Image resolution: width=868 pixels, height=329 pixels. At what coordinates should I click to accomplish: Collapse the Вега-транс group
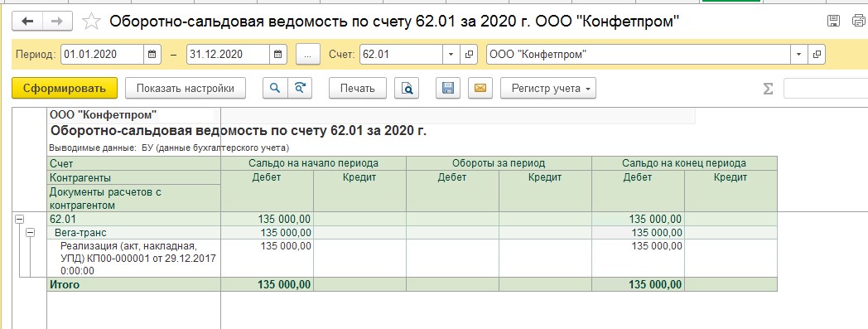(x=31, y=233)
